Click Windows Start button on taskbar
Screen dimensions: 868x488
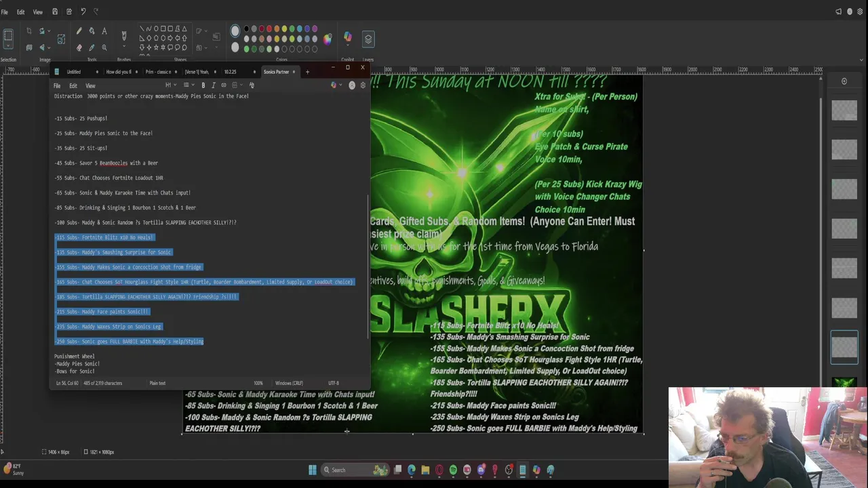pyautogui.click(x=313, y=470)
